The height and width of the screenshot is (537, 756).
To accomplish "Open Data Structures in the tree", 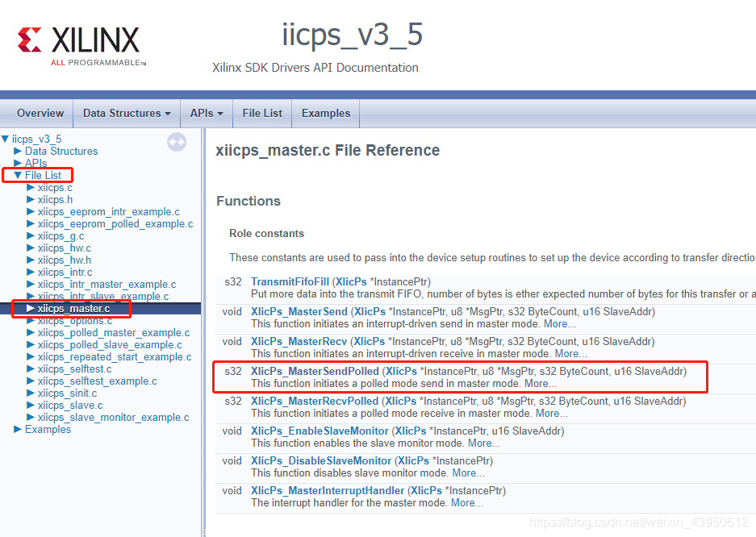I will pyautogui.click(x=61, y=152).
